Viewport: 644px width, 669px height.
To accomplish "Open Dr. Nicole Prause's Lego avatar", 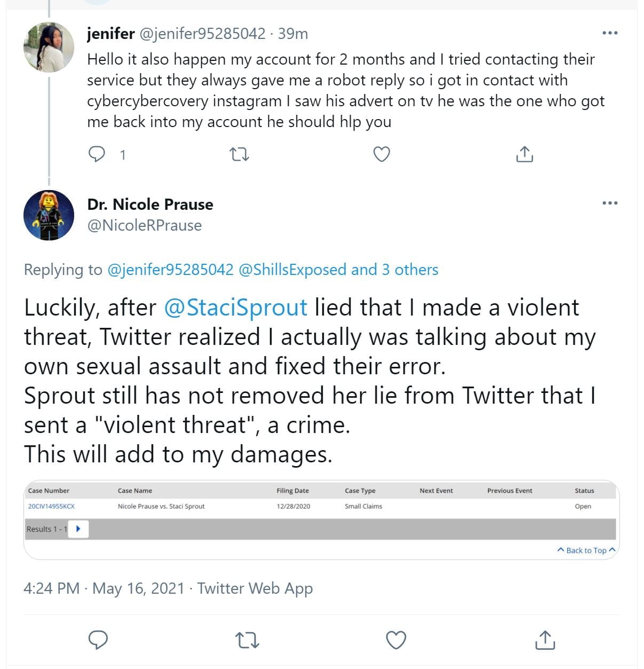I will pos(49,215).
